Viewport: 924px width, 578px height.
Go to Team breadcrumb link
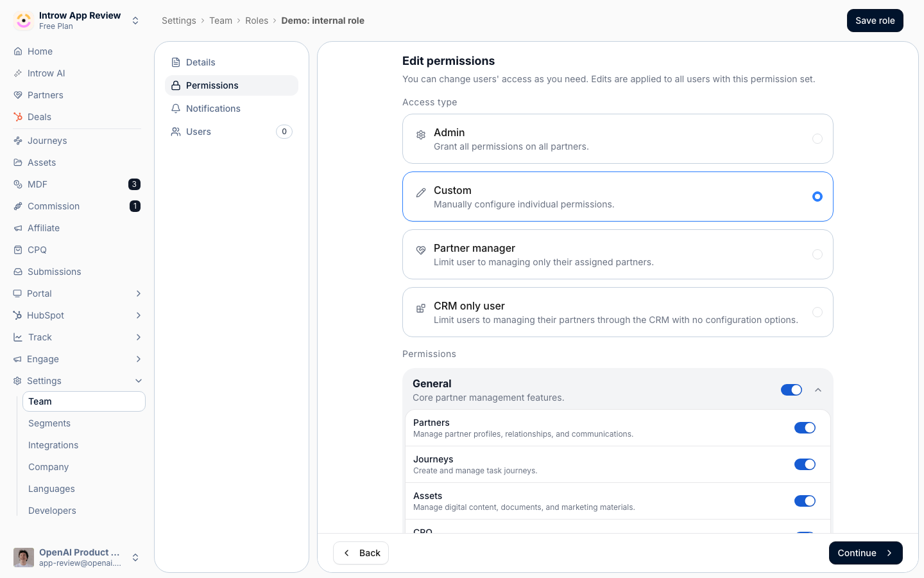tap(221, 21)
